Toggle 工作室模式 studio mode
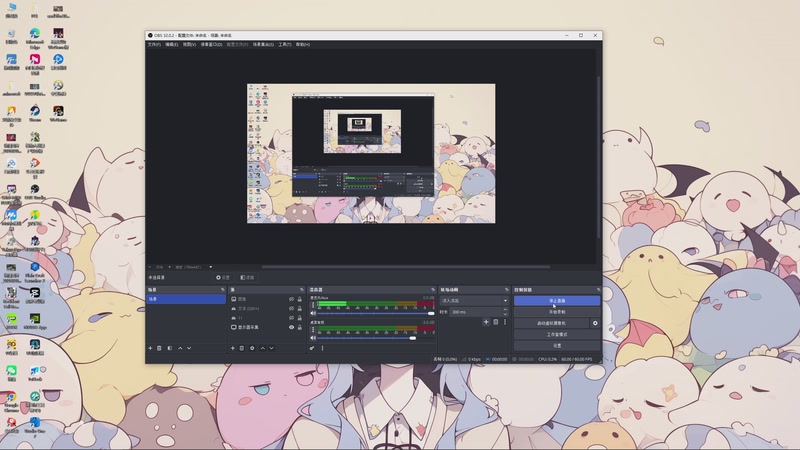This screenshot has width=800, height=450. click(x=557, y=334)
